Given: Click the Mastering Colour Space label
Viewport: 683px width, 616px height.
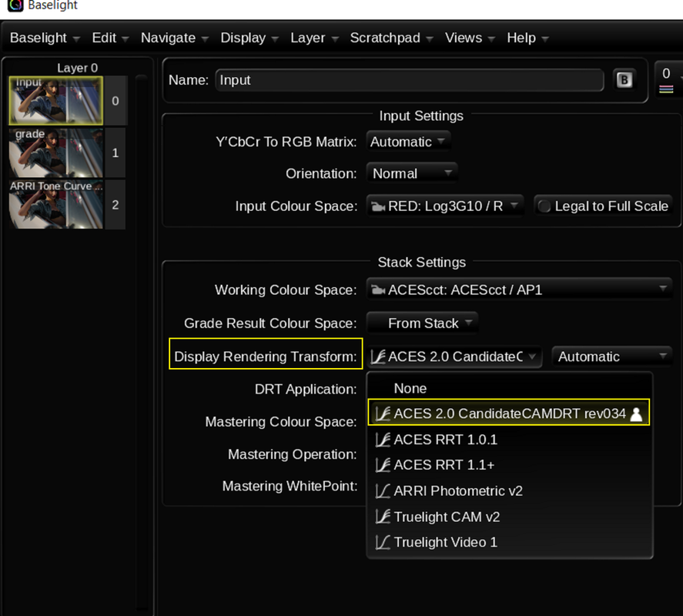Looking at the screenshot, I should tap(281, 422).
